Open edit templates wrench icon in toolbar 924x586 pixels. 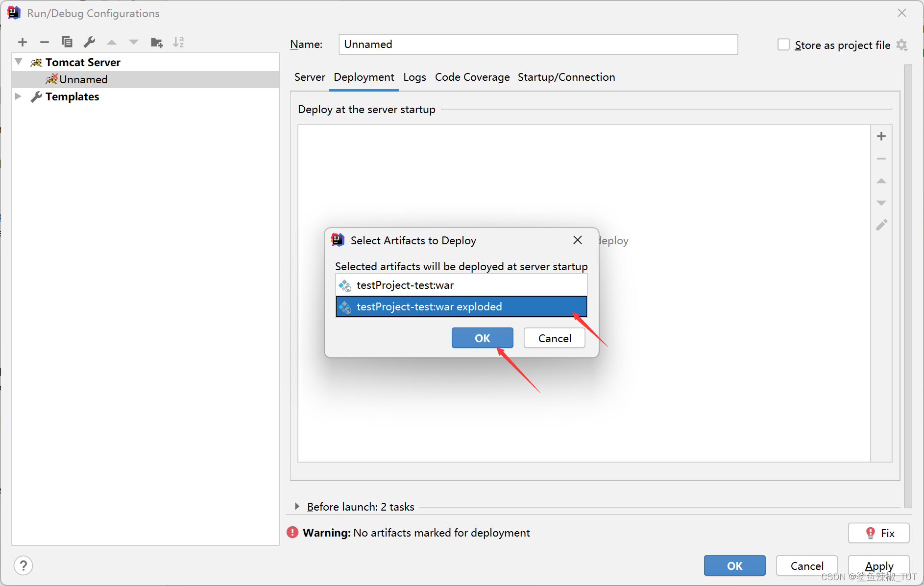(89, 42)
